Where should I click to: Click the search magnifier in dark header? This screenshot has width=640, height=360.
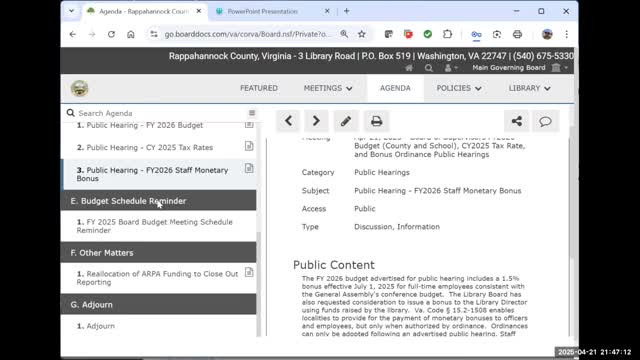pos(429,68)
